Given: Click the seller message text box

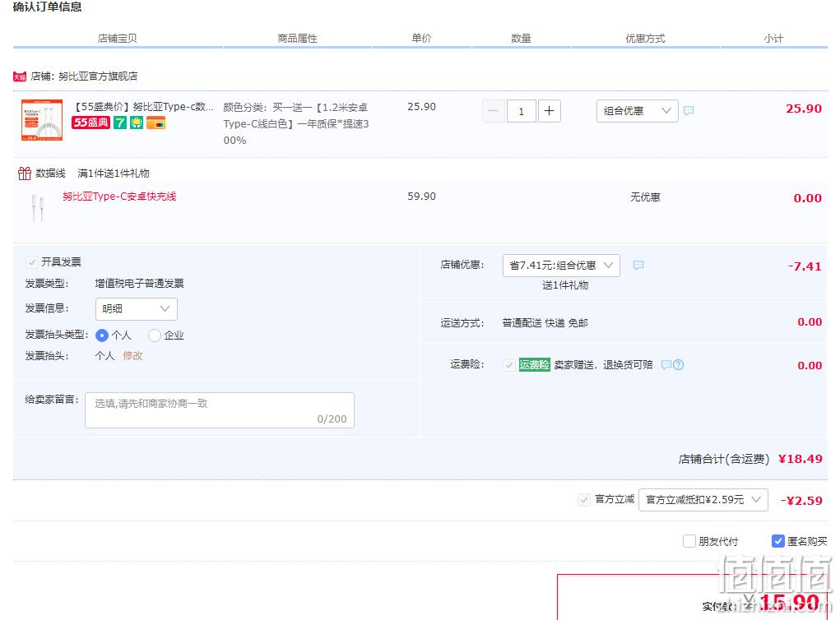Looking at the screenshot, I should click(x=219, y=410).
